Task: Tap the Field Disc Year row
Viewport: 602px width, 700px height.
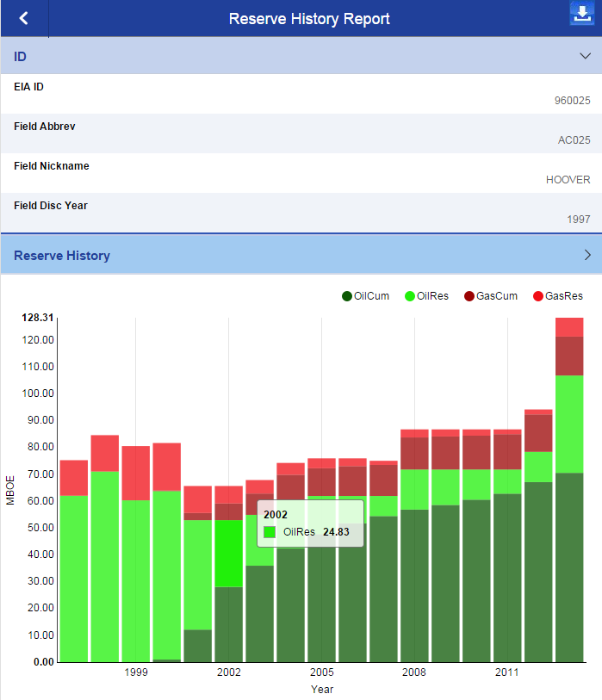Action: point(301,213)
